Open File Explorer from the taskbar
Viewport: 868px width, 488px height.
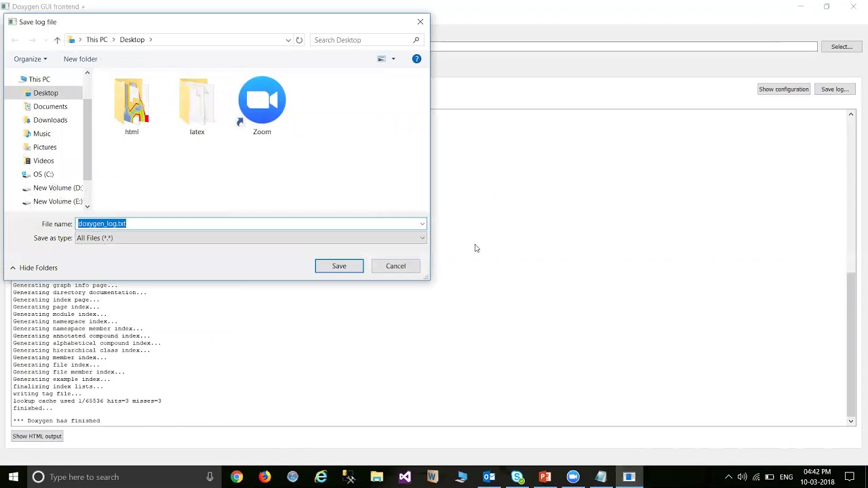(377, 477)
